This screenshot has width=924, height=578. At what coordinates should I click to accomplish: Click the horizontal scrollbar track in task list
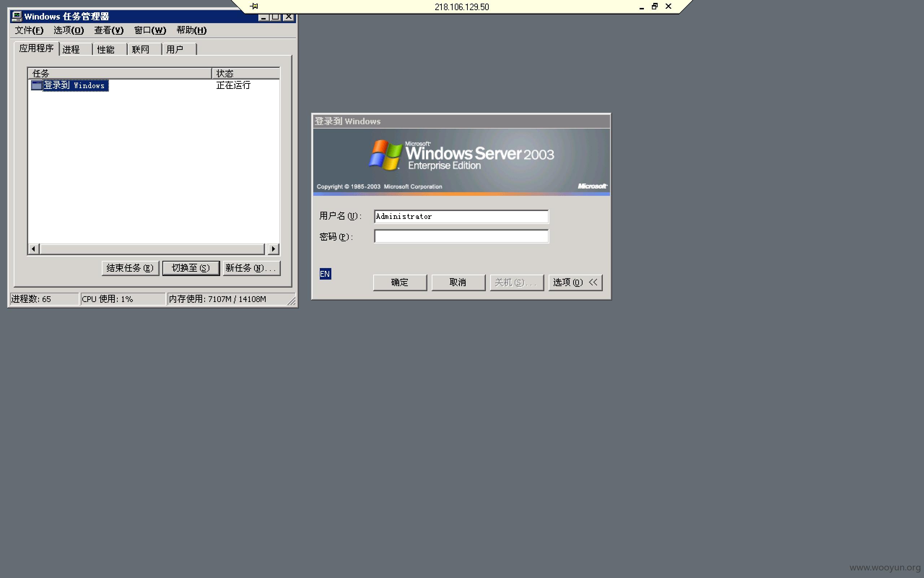[152, 249]
